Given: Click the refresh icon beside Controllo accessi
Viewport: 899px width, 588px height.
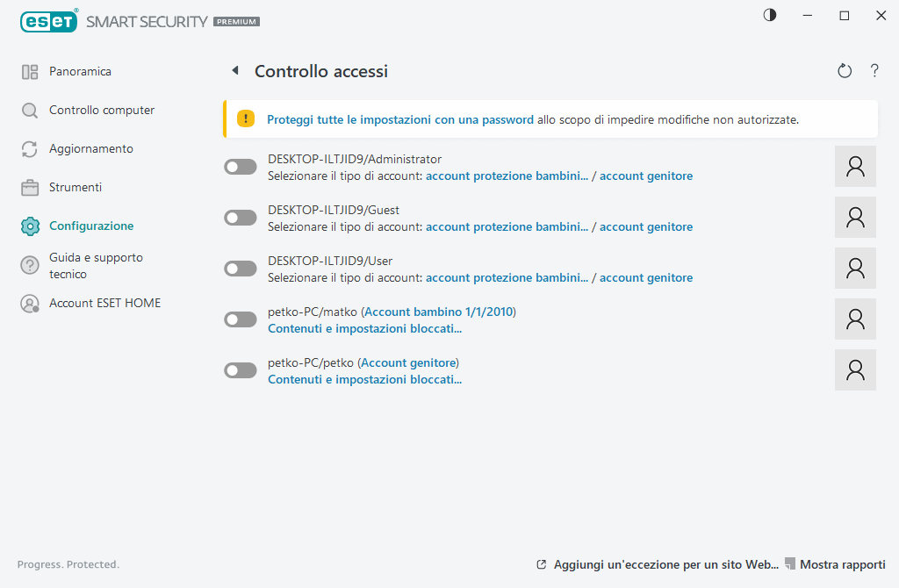Looking at the screenshot, I should (845, 71).
